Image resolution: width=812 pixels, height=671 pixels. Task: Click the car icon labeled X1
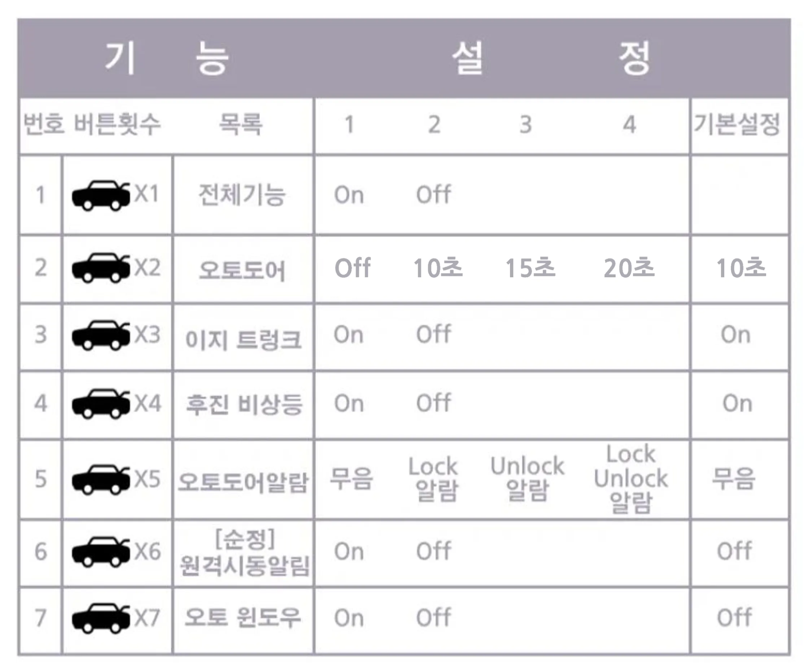pos(101,196)
